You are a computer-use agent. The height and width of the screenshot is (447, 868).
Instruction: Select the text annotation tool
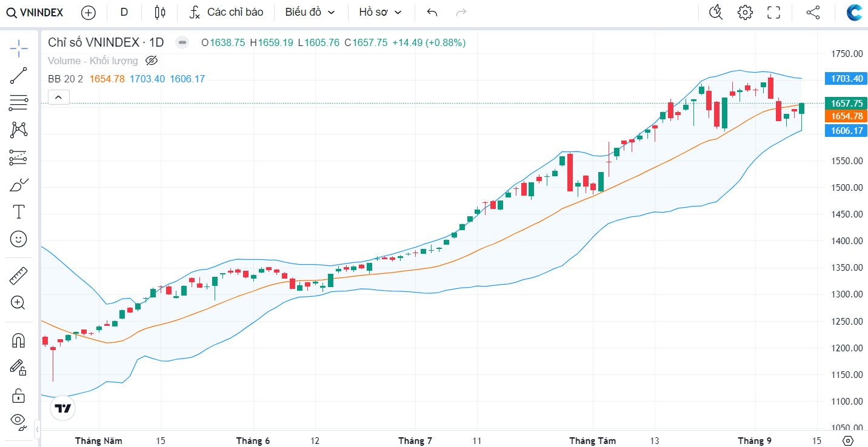click(19, 212)
